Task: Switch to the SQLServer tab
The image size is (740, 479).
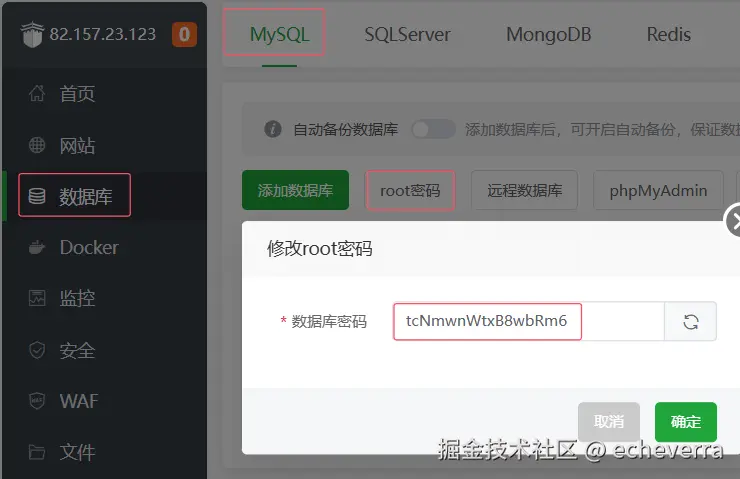Action: tap(407, 34)
